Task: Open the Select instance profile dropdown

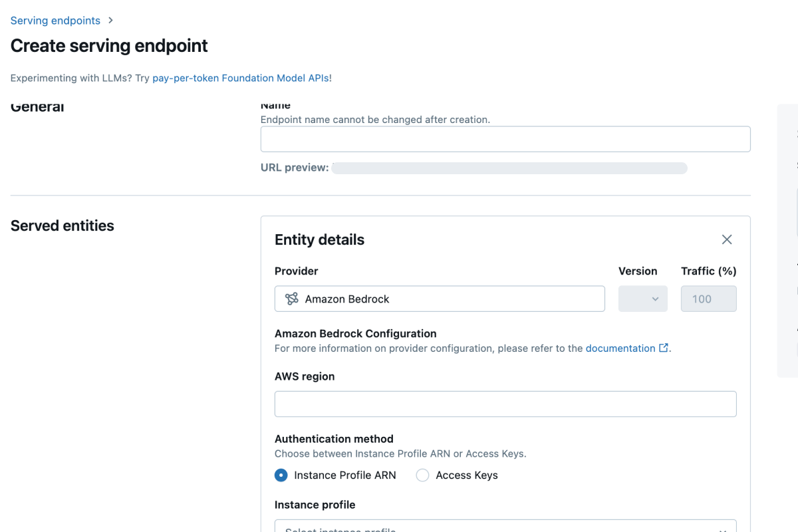Action: click(x=505, y=529)
